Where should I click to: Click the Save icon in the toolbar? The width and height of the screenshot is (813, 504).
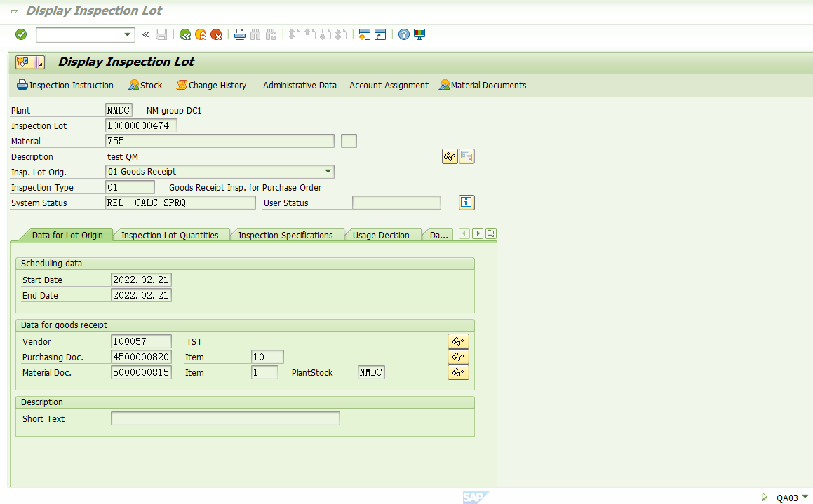[x=161, y=34]
